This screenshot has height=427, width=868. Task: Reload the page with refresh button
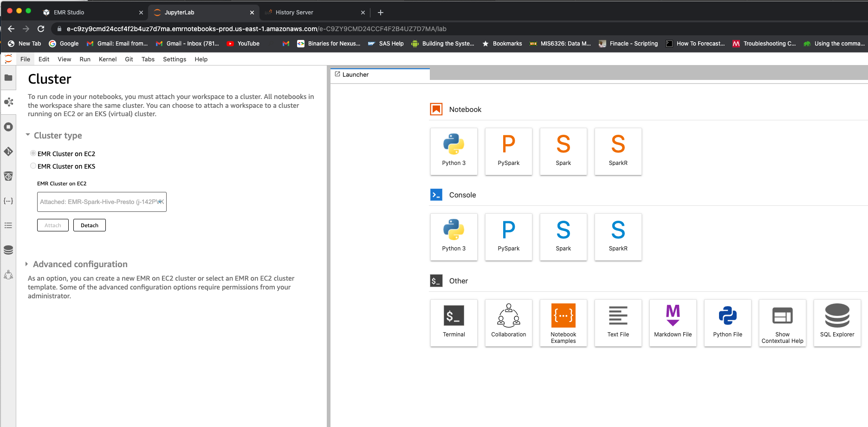click(x=41, y=29)
